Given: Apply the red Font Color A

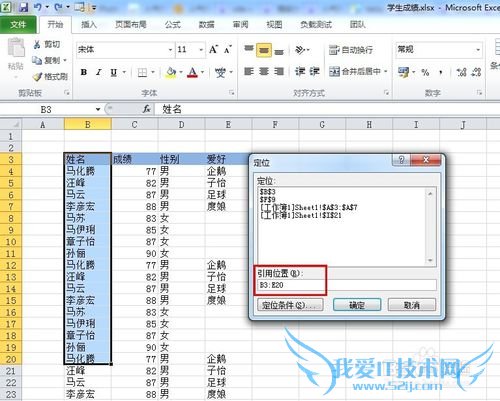Looking at the screenshot, I should tap(193, 72).
